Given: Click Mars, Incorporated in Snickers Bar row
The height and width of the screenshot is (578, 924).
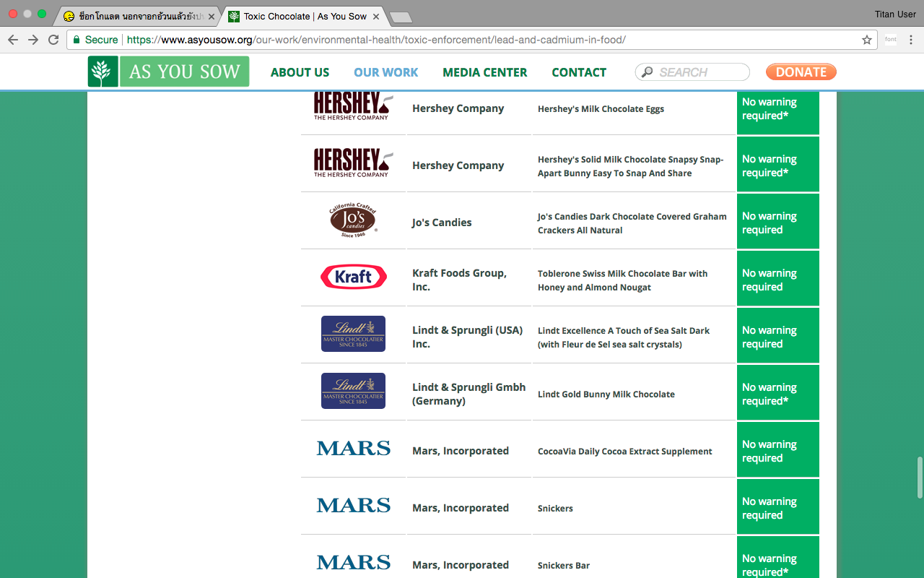Looking at the screenshot, I should click(x=461, y=565).
